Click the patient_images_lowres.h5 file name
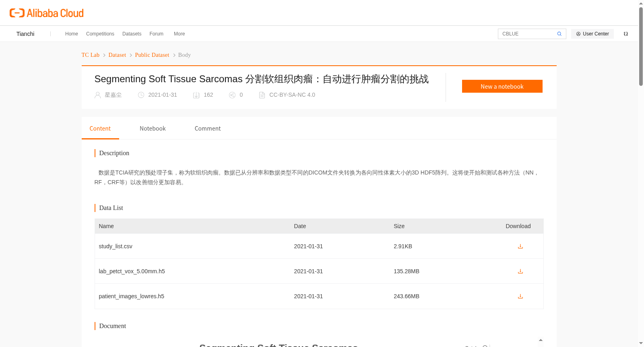The height and width of the screenshot is (347, 644). coord(132,296)
